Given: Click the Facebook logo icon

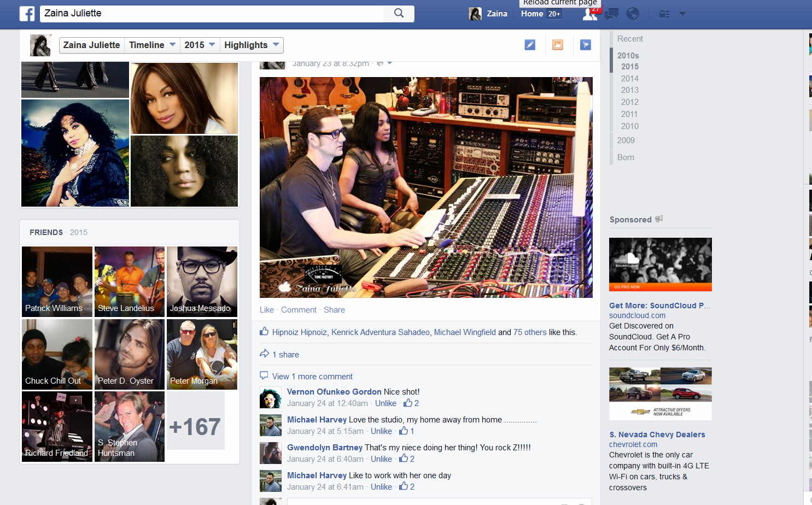Looking at the screenshot, I should tap(27, 14).
